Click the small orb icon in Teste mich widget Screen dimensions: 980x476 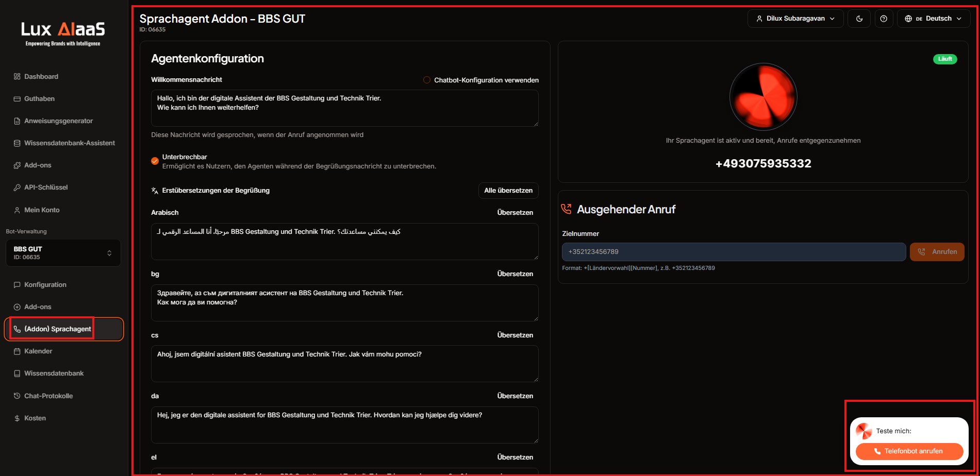(864, 431)
